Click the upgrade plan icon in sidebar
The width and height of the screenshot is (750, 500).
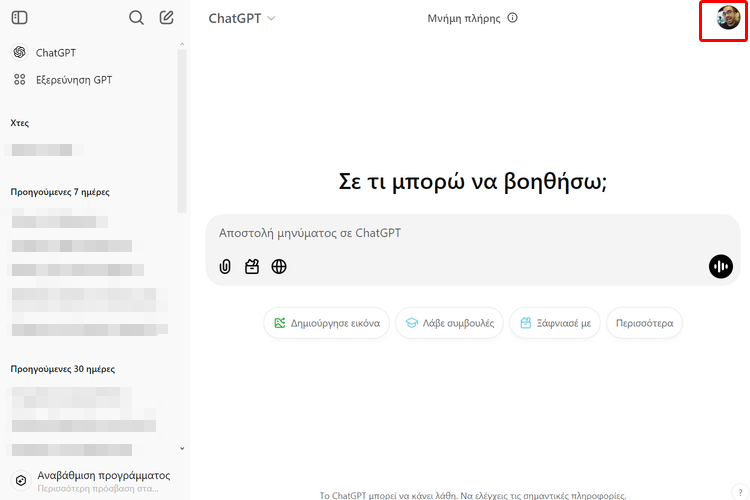21,480
